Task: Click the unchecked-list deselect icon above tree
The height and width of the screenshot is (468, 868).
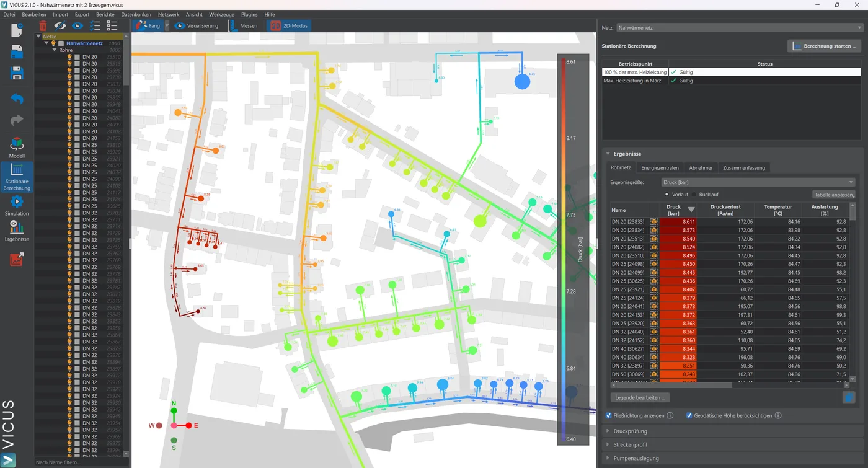Action: pyautogui.click(x=112, y=25)
